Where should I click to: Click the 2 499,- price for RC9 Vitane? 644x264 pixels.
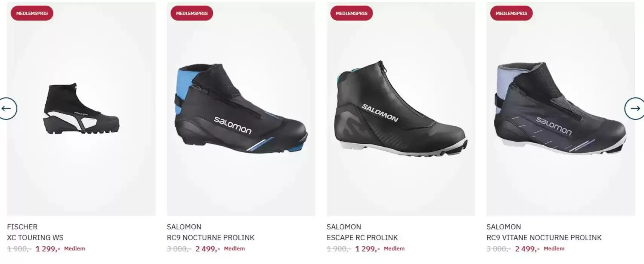click(x=527, y=249)
